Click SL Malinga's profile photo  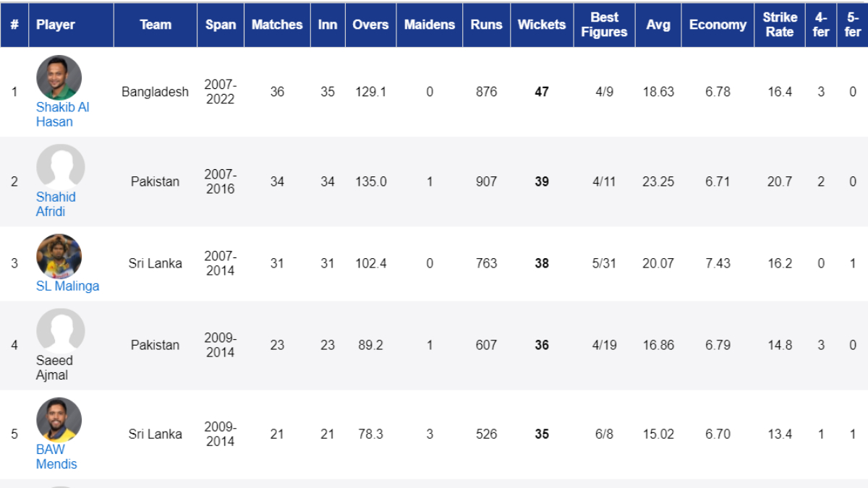point(59,257)
